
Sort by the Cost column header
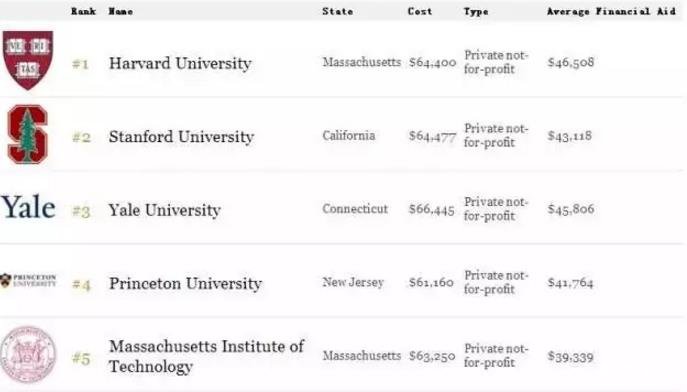tap(420, 11)
